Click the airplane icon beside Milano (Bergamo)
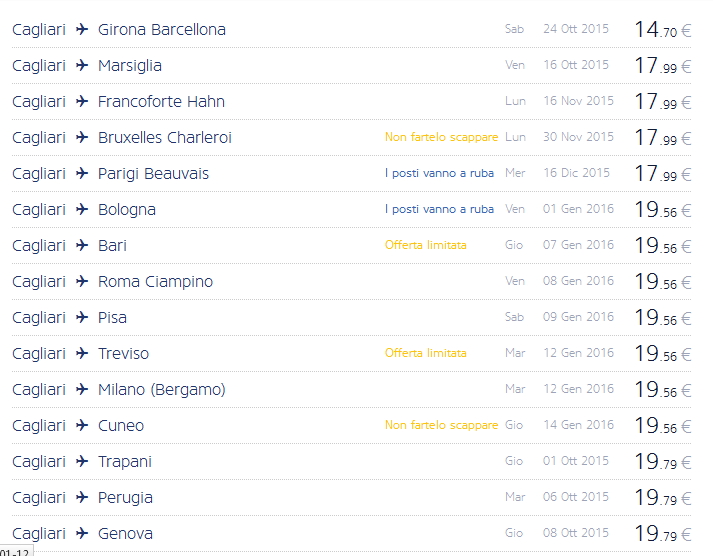The height and width of the screenshot is (556, 713). [x=82, y=390]
